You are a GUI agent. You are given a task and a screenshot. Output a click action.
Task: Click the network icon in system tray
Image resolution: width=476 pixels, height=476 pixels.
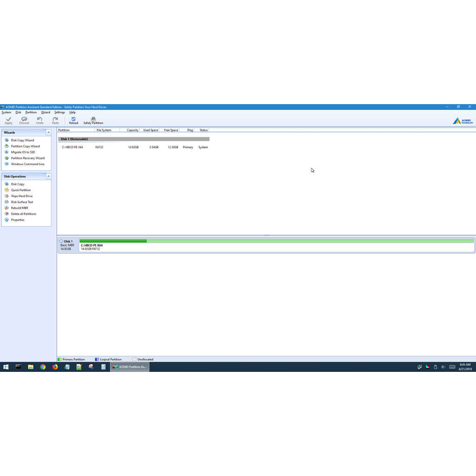click(x=420, y=367)
